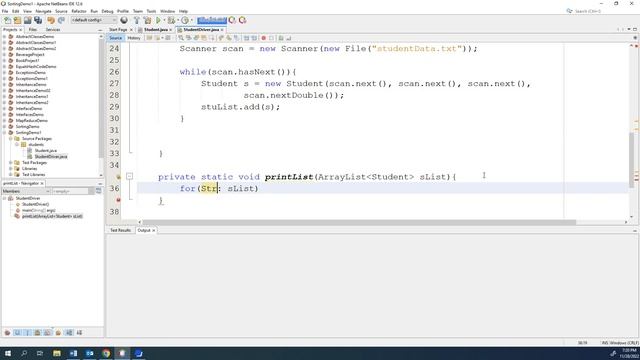Click the Windows Start button
The width and height of the screenshot is (640, 360).
[8, 353]
